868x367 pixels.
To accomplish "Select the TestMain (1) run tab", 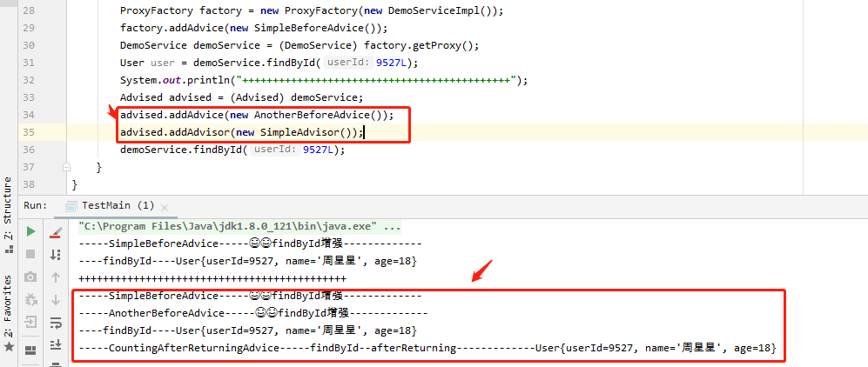I will click(118, 205).
